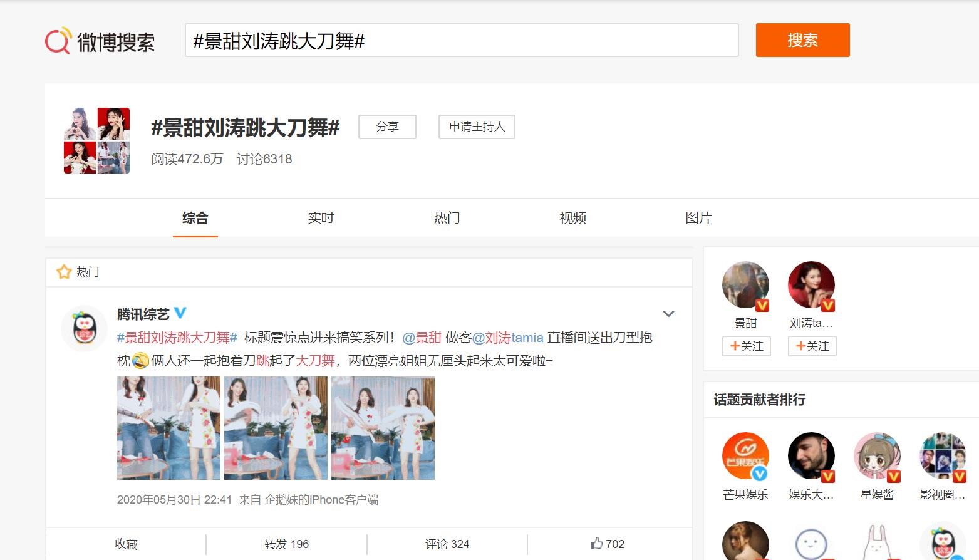The image size is (979, 560).
Task: Click the #景甜刘涛跳大刀舞# topic title
Action: click(x=246, y=128)
